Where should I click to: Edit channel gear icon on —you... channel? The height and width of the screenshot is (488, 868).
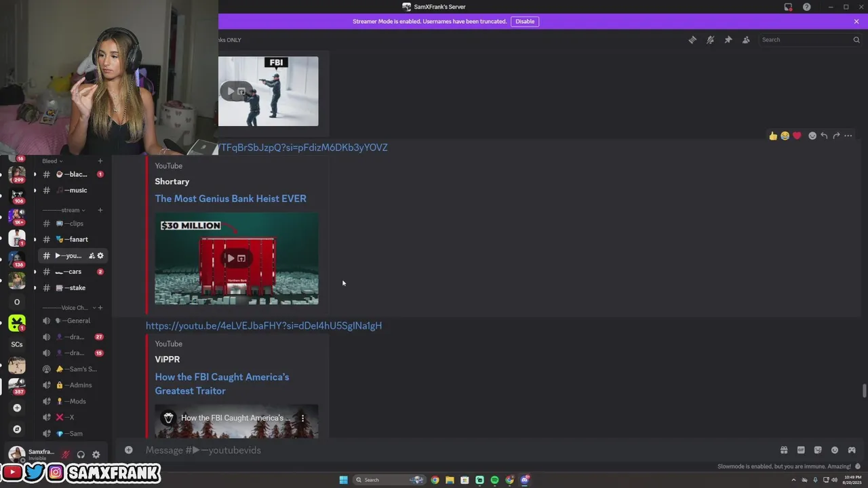[100, 256]
